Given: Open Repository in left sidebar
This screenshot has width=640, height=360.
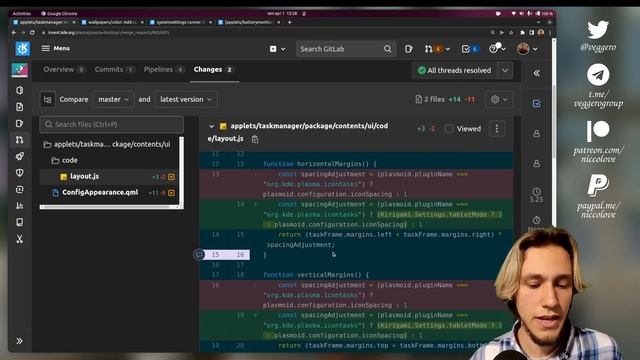Looking at the screenshot, I should (20, 107).
